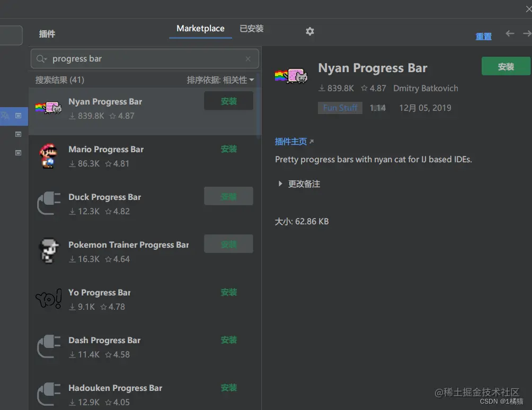Click the Dash Progress Bar plug icon
The image size is (532, 410).
(x=49, y=346)
